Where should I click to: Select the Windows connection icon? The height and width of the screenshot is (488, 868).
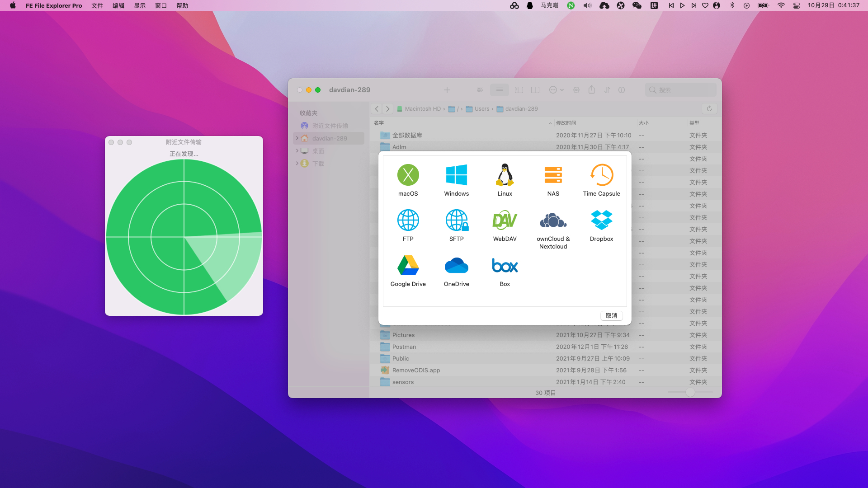tap(456, 175)
